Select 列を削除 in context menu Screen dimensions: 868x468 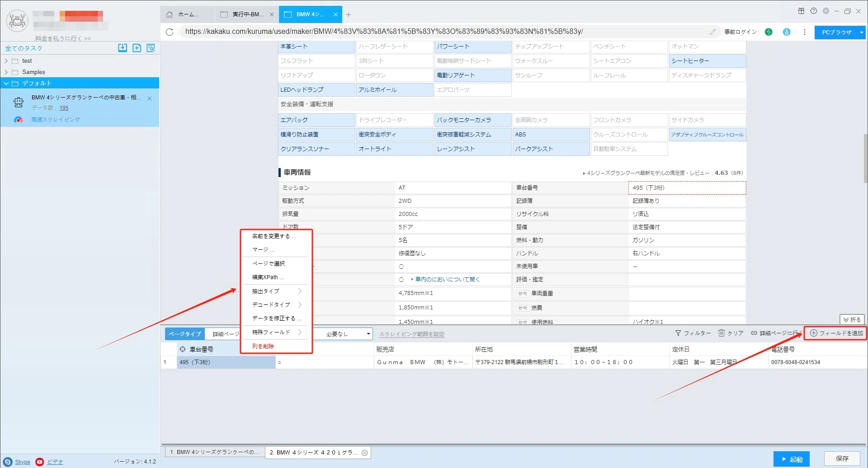pyautogui.click(x=263, y=346)
